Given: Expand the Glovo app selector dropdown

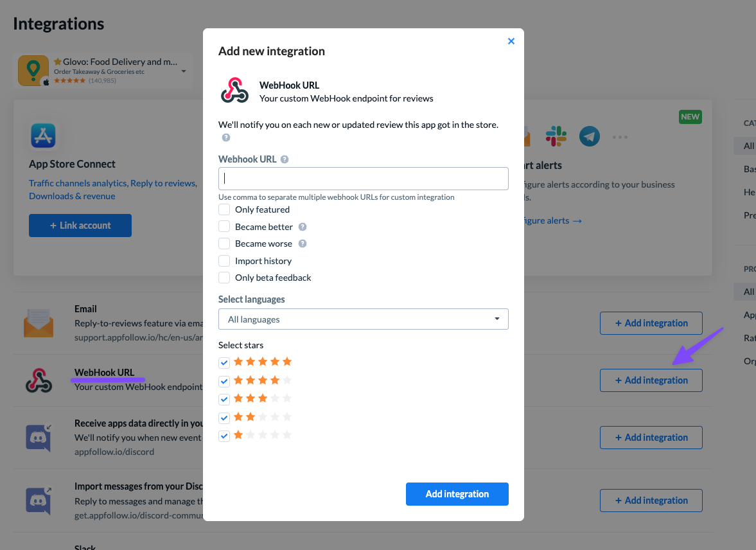Looking at the screenshot, I should point(184,71).
